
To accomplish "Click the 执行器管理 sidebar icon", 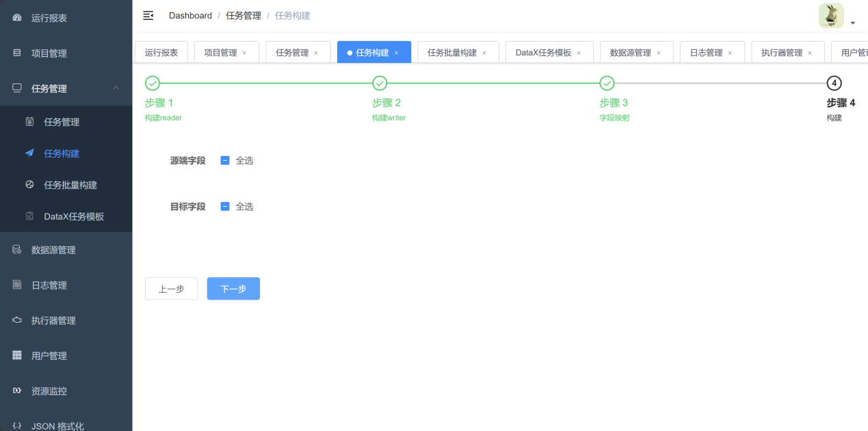I will pyautogui.click(x=17, y=320).
